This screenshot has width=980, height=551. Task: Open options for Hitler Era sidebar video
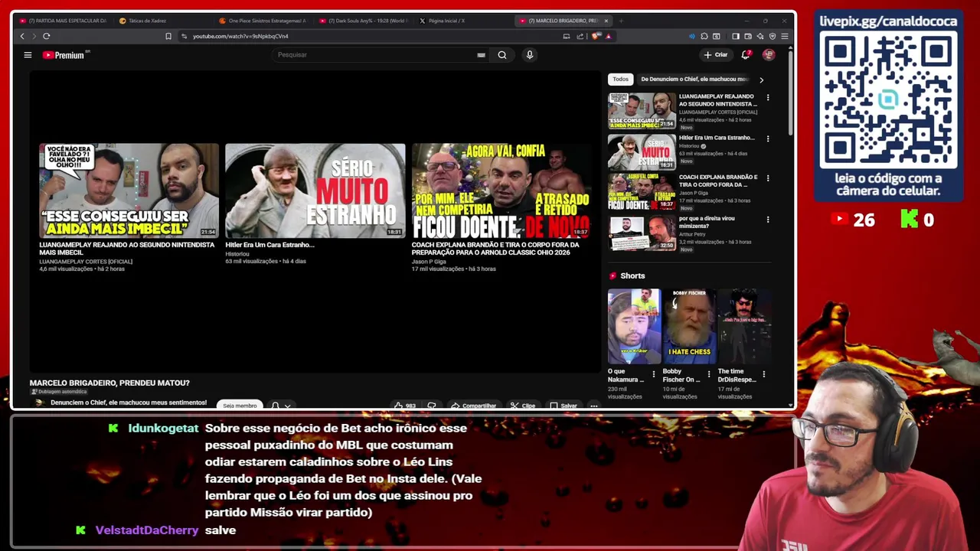768,139
